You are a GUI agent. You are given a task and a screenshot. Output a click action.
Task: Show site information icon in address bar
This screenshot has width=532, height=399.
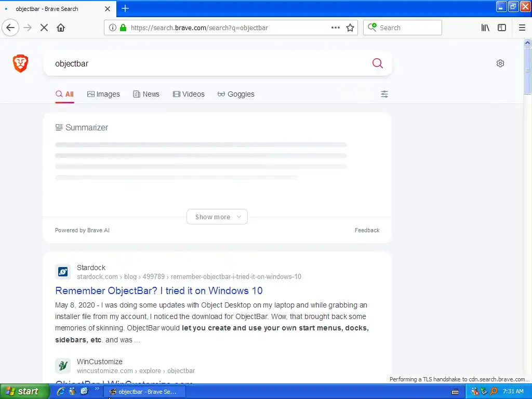112,28
